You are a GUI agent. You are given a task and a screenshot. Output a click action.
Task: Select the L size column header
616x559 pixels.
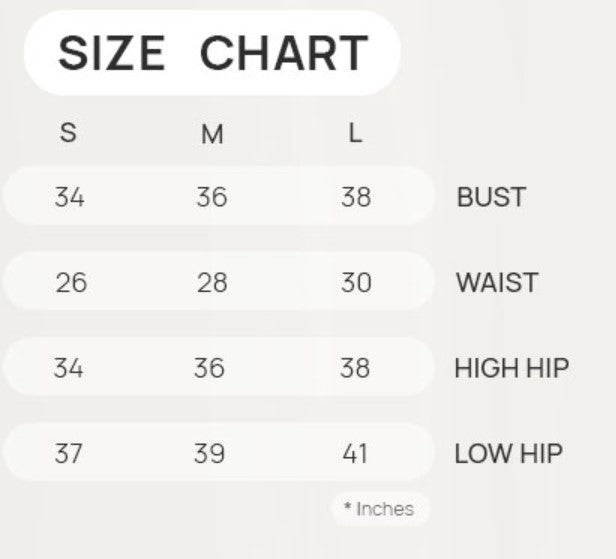354,133
